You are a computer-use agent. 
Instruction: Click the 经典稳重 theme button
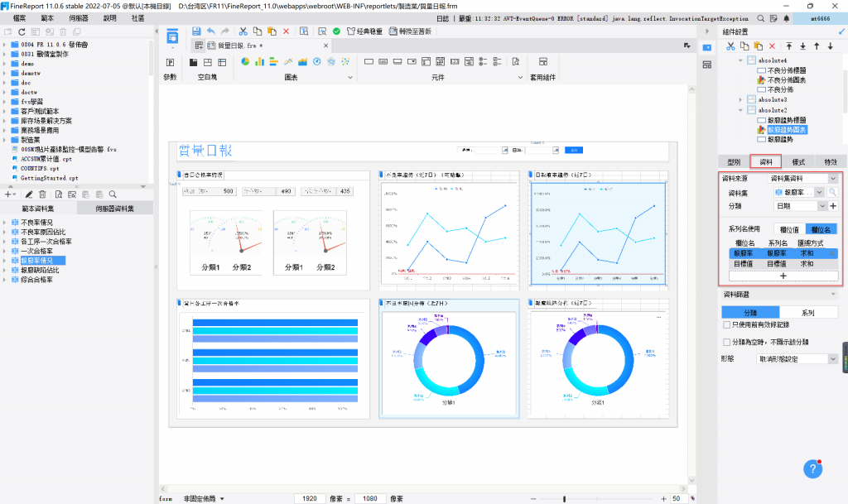(364, 31)
